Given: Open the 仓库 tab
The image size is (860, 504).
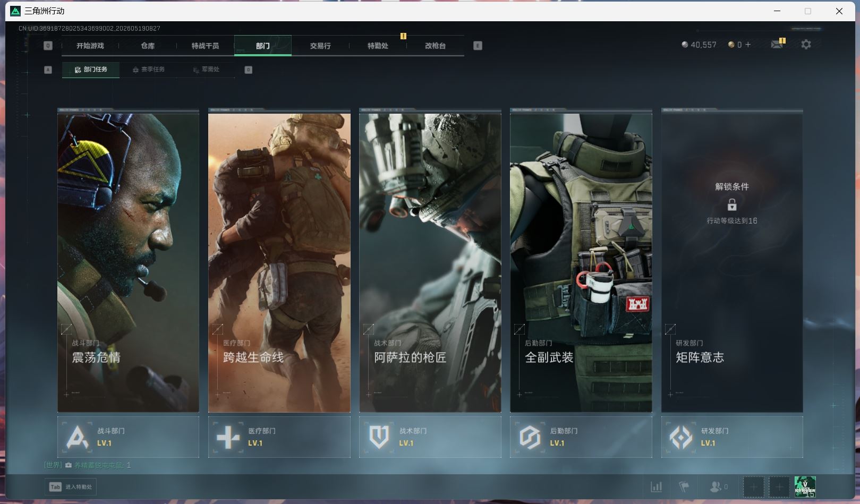Looking at the screenshot, I should click(x=148, y=46).
